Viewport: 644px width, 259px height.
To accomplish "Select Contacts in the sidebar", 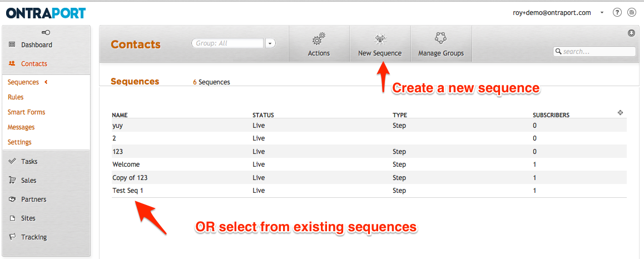I will [x=34, y=63].
